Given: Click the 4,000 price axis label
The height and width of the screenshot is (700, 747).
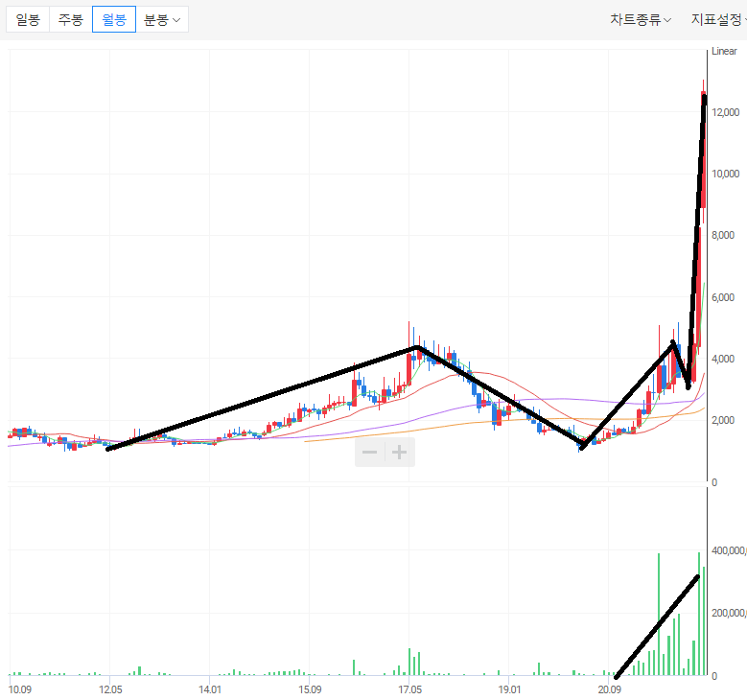Looking at the screenshot, I should (x=723, y=359).
